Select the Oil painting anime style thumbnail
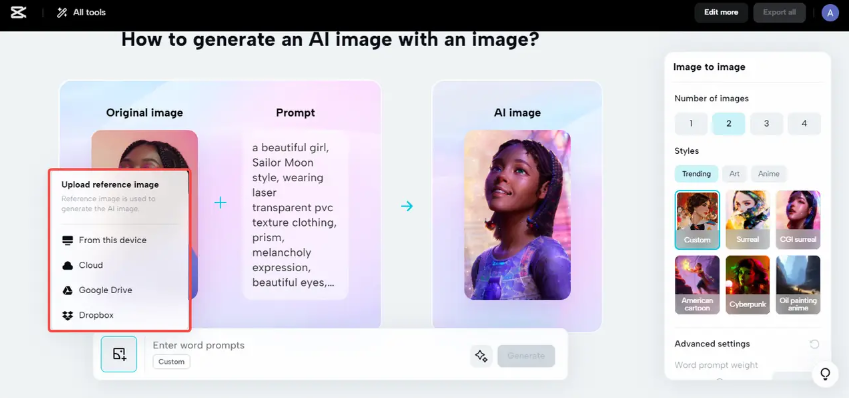This screenshot has width=849, height=398. coord(798,285)
